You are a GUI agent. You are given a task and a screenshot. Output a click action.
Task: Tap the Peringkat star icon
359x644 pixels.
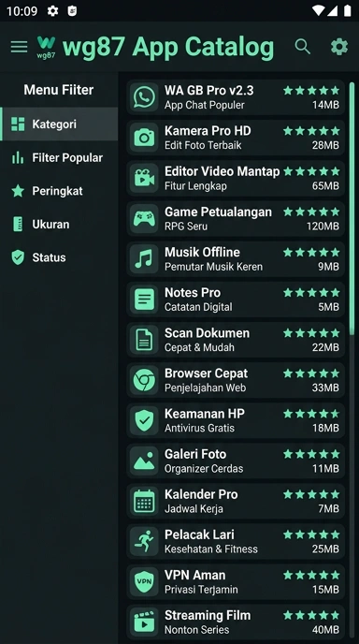(x=18, y=191)
